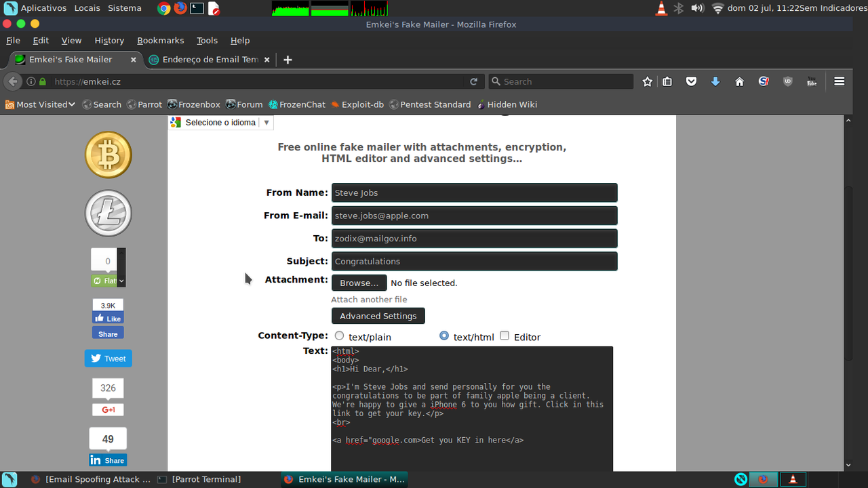Open the View menu
Screen dimensions: 868x488
pos(71,41)
